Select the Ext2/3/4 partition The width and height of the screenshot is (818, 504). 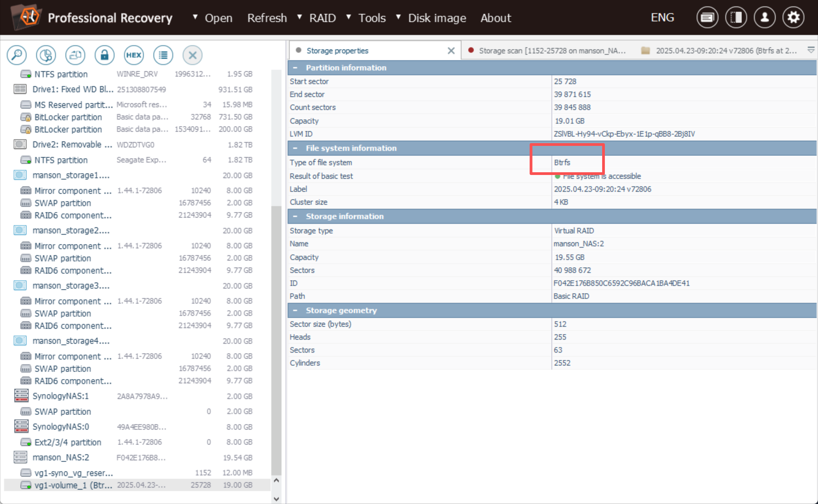137,442
